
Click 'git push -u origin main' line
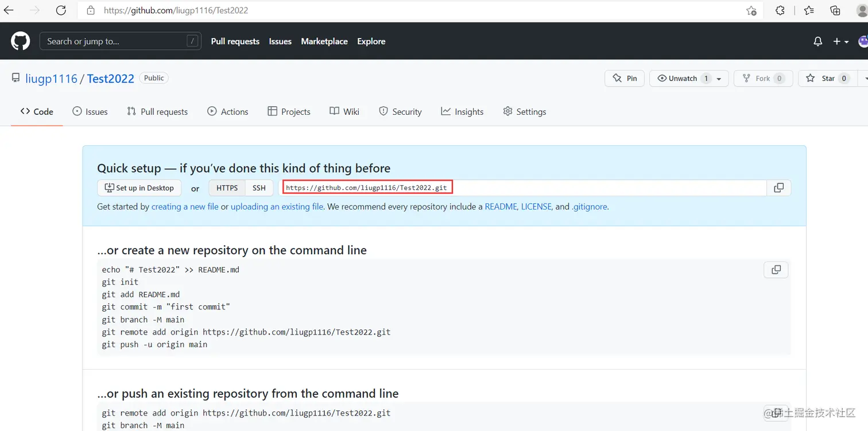(154, 344)
